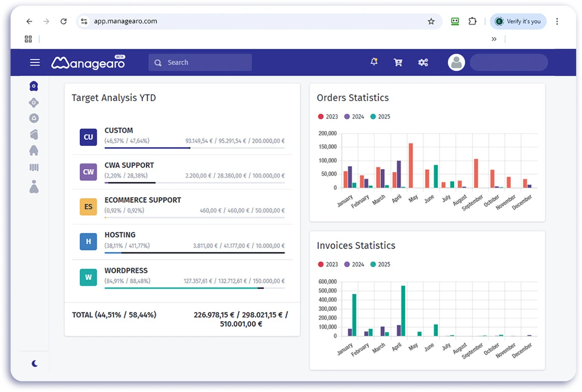Image resolution: width=582 pixels, height=392 pixels.
Task: Click the circle-with-triangle sidebar icon
Action: (34, 118)
